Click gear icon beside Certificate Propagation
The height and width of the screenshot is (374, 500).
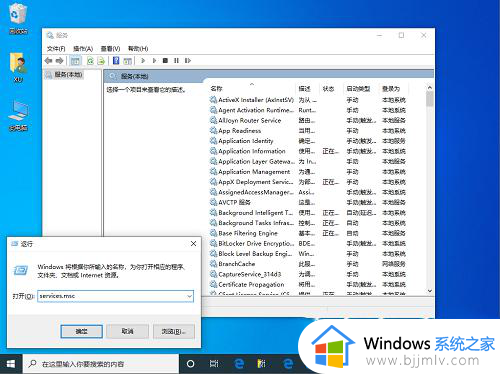[213, 284]
